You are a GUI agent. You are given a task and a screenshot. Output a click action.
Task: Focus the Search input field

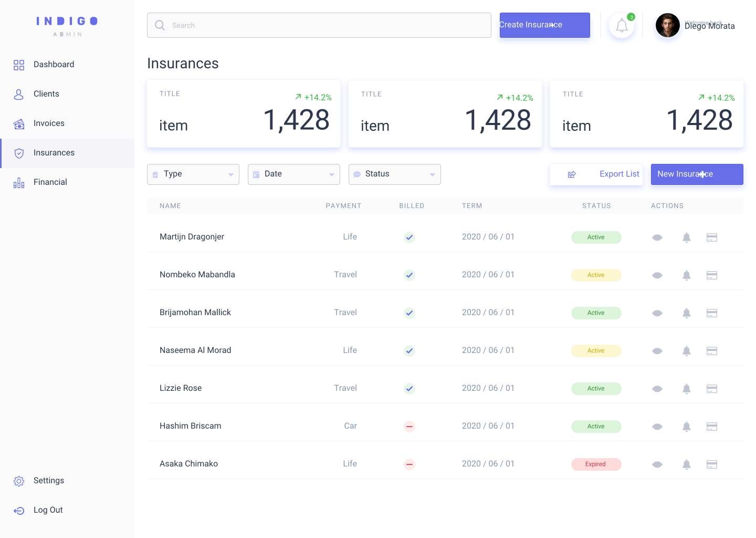(x=319, y=25)
